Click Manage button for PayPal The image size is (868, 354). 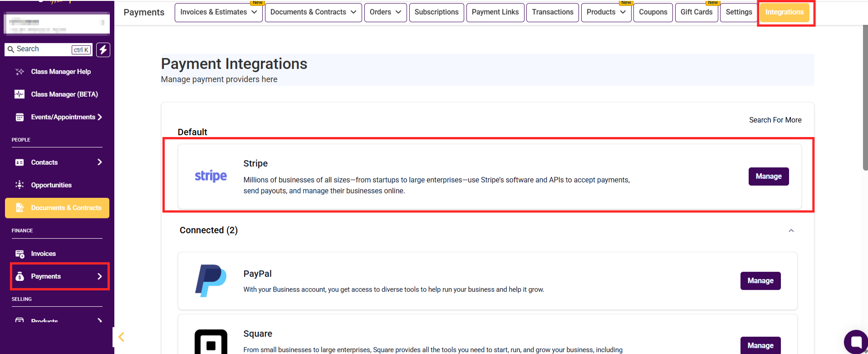click(760, 281)
